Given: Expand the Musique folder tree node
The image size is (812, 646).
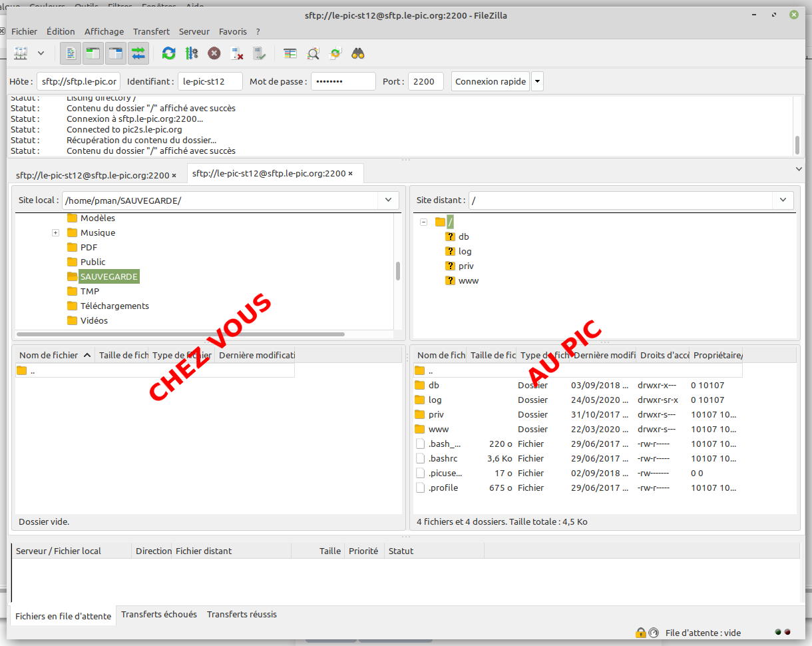Looking at the screenshot, I should (x=55, y=233).
